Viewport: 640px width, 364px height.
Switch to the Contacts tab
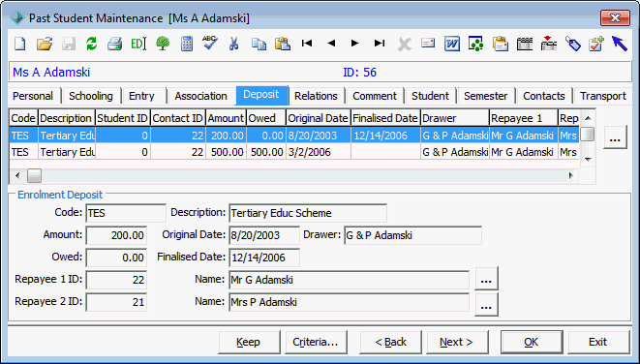544,96
